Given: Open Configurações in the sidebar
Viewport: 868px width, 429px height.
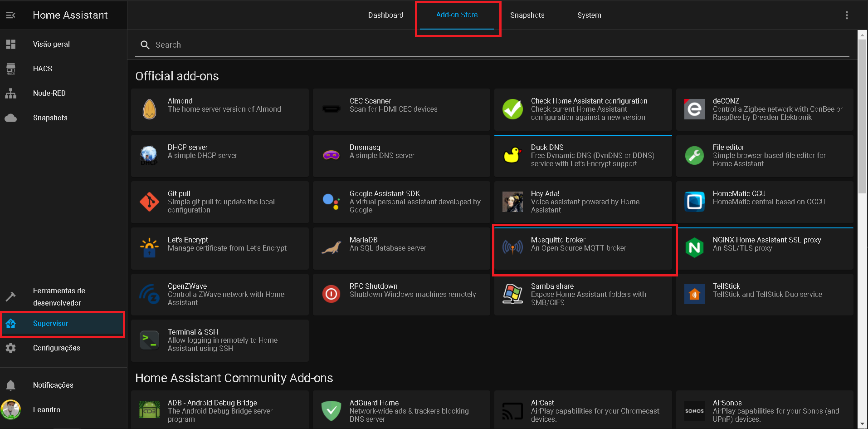Looking at the screenshot, I should pyautogui.click(x=63, y=348).
